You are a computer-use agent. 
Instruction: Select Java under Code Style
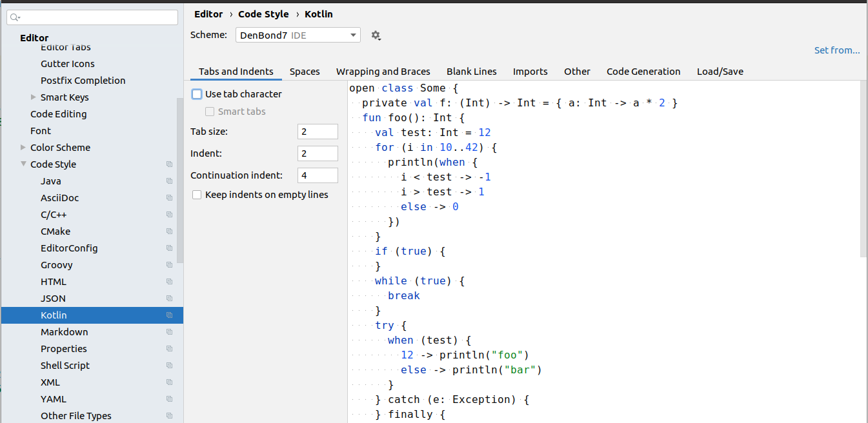point(51,181)
